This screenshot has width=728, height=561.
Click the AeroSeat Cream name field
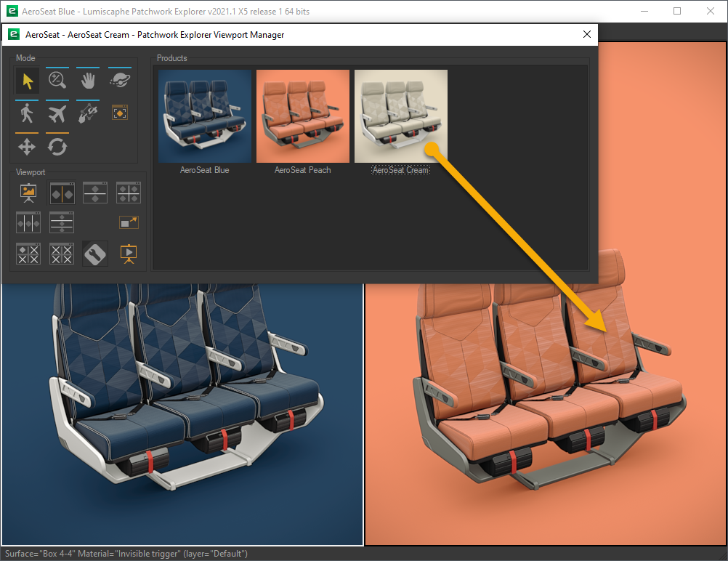pos(400,169)
